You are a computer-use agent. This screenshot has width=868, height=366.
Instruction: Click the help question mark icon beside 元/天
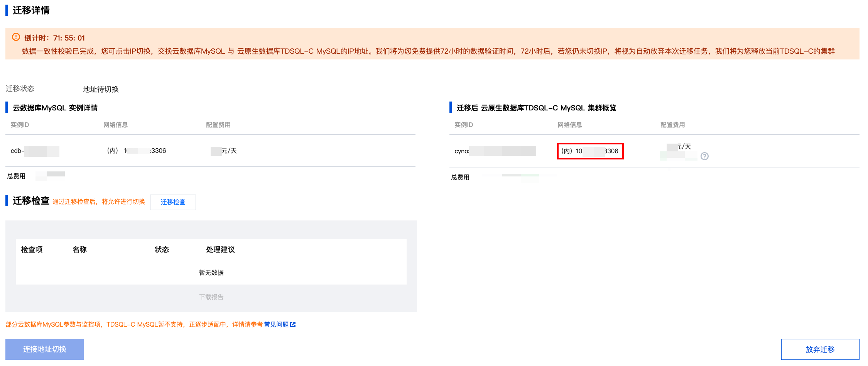pos(704,156)
